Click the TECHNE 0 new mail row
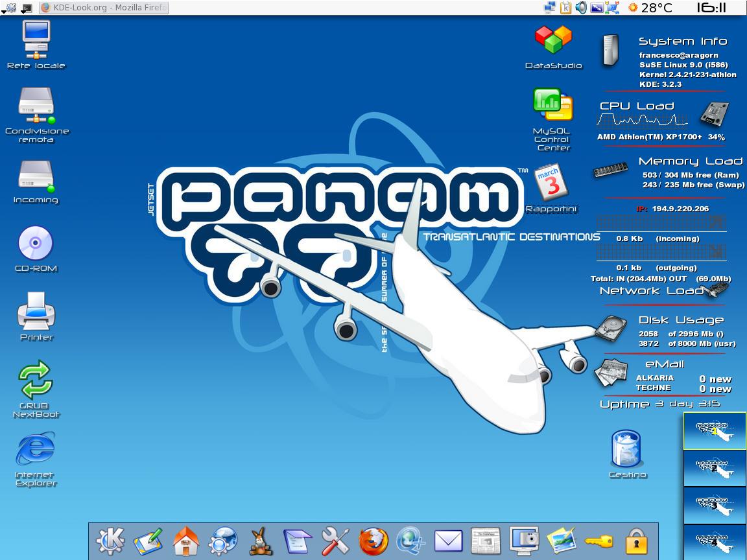This screenshot has height=560, width=747. (x=683, y=389)
